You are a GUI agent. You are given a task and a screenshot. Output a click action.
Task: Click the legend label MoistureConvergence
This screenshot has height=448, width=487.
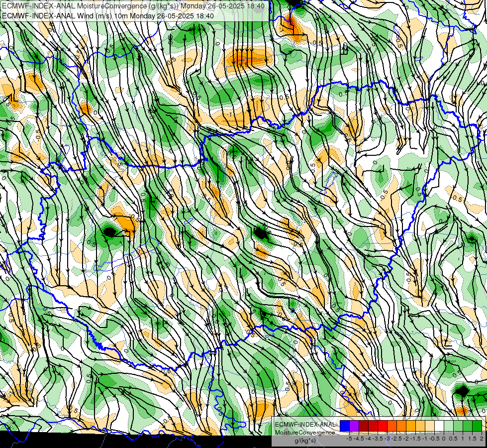pos(305,433)
